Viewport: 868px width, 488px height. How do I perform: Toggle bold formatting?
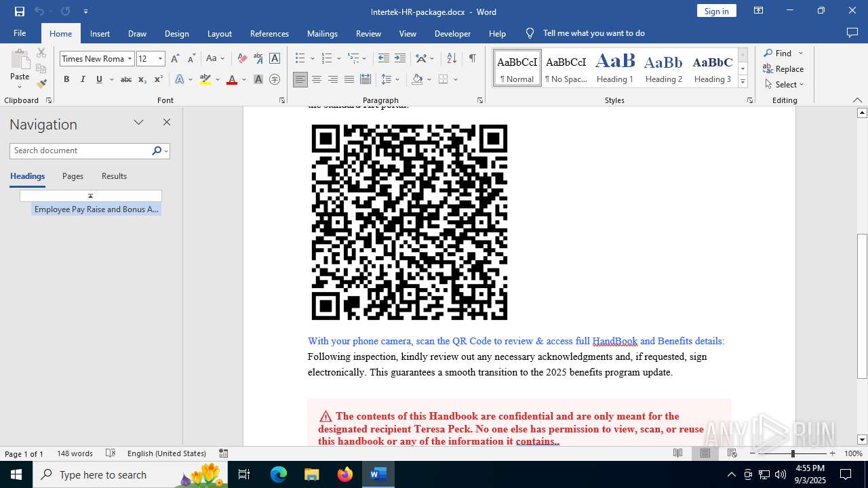[66, 79]
